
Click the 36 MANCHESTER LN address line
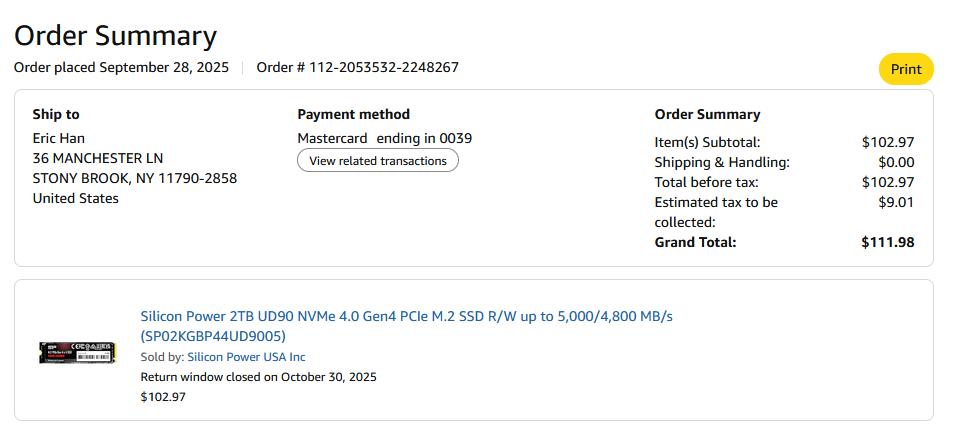pos(97,158)
